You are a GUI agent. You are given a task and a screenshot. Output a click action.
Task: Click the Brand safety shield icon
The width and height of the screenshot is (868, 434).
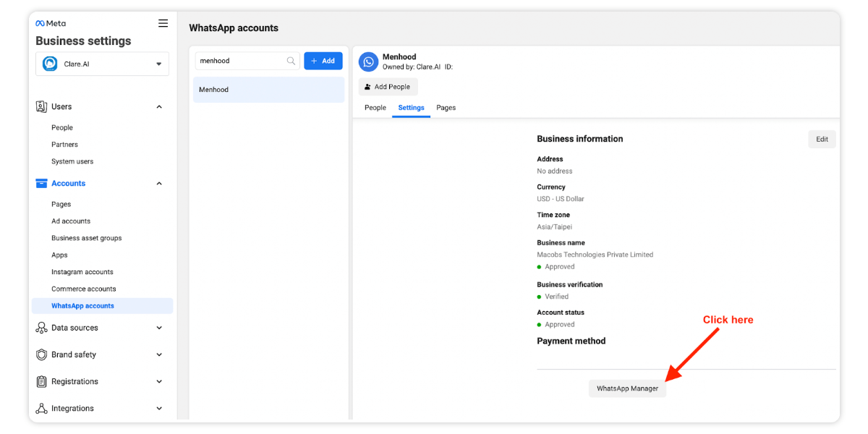tap(41, 354)
